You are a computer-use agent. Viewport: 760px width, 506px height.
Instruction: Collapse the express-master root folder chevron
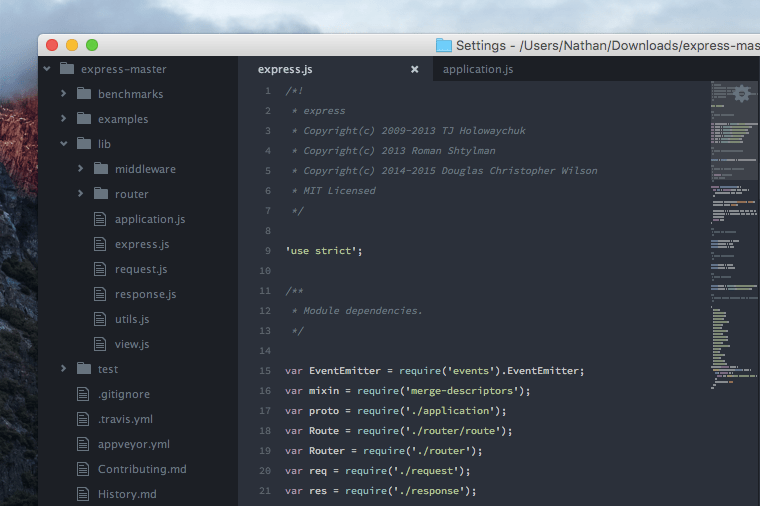47,69
